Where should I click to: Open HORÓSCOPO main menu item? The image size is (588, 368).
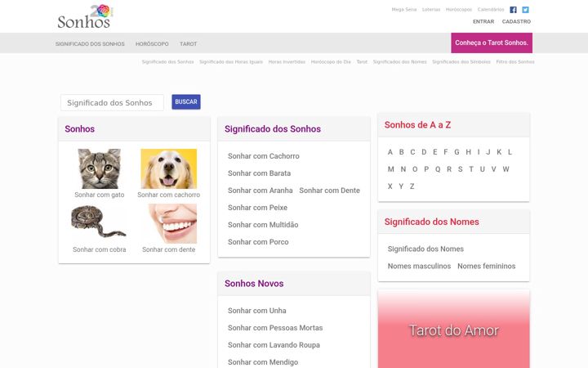coord(152,44)
